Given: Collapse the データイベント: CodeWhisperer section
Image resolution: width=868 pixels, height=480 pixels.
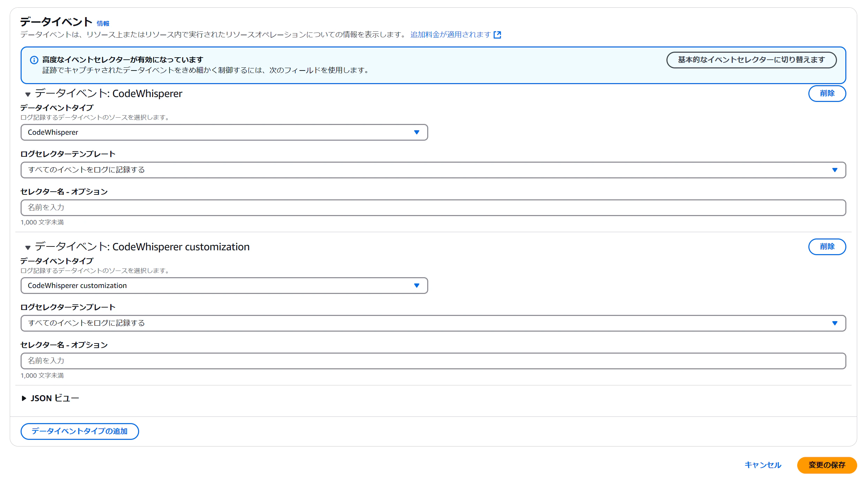Looking at the screenshot, I should tap(28, 94).
